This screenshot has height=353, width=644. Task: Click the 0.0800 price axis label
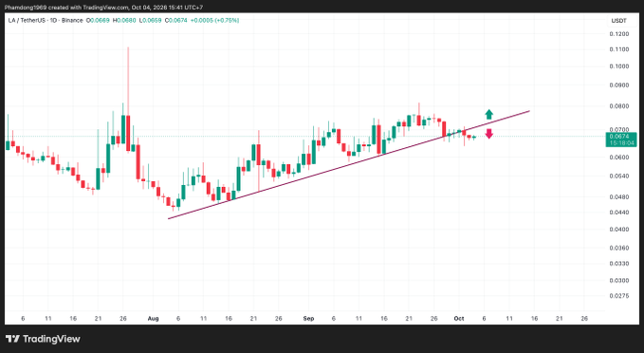pyautogui.click(x=619, y=106)
